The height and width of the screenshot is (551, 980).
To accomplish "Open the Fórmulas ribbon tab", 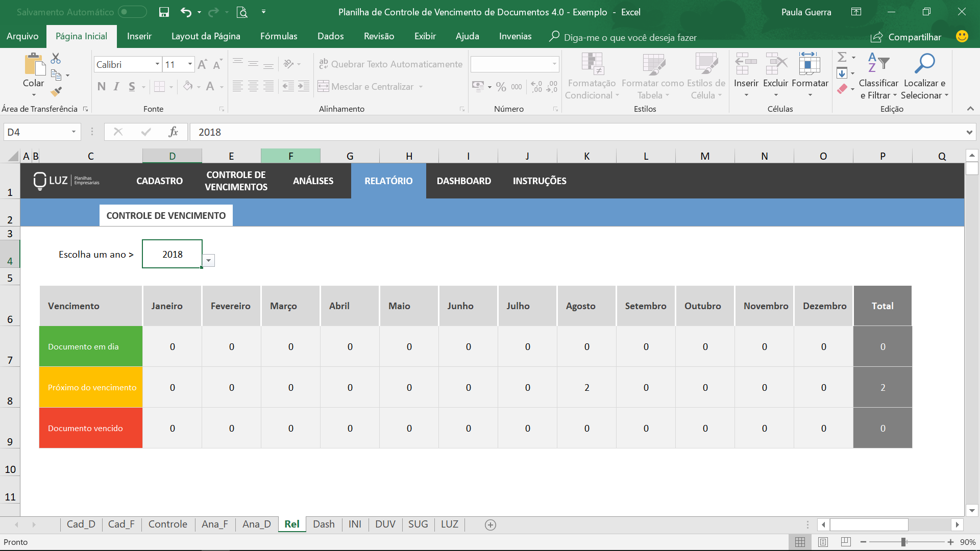I will 278,36.
